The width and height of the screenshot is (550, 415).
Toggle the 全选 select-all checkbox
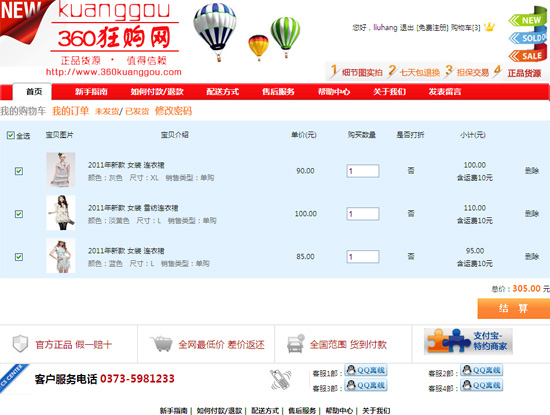[11, 135]
